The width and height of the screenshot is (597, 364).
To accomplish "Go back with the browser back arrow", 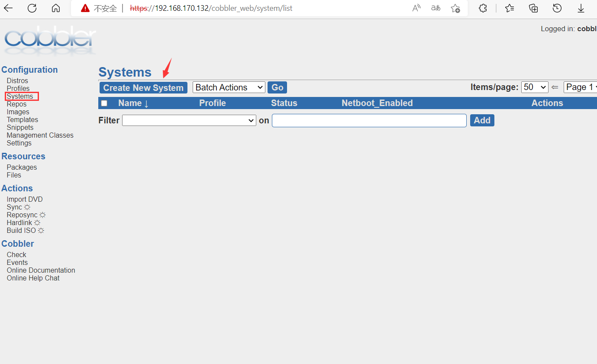I will click(8, 8).
